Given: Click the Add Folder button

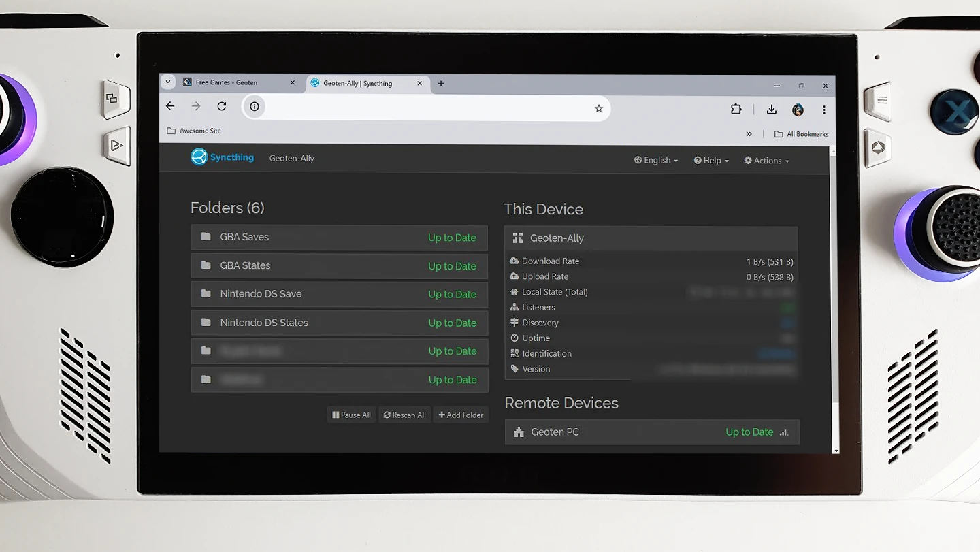Looking at the screenshot, I should click(x=461, y=415).
